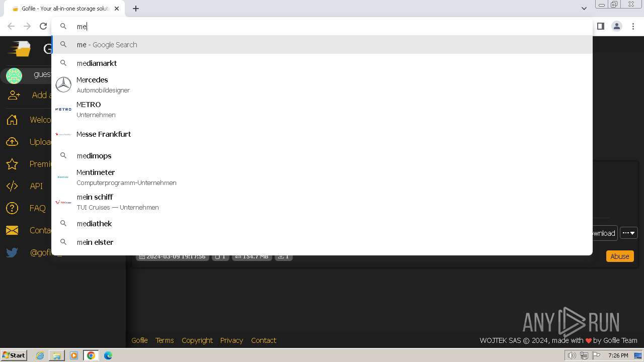The image size is (644, 362).
Task: Open a new tab with the plus button
Action: coord(136,9)
